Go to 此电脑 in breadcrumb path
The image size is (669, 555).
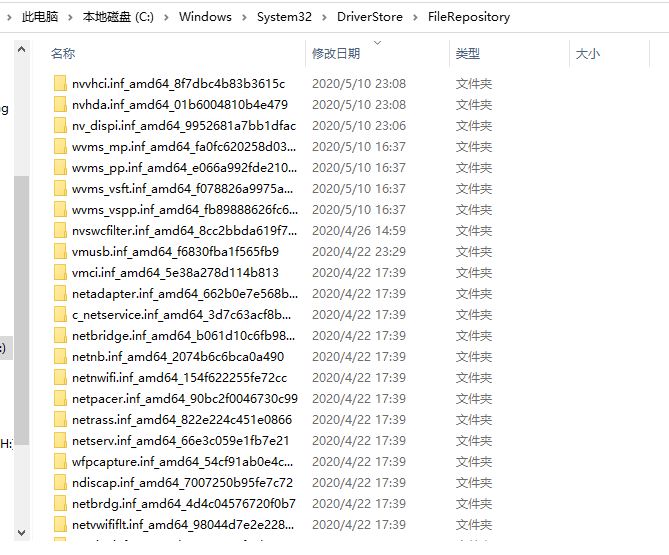pos(40,17)
